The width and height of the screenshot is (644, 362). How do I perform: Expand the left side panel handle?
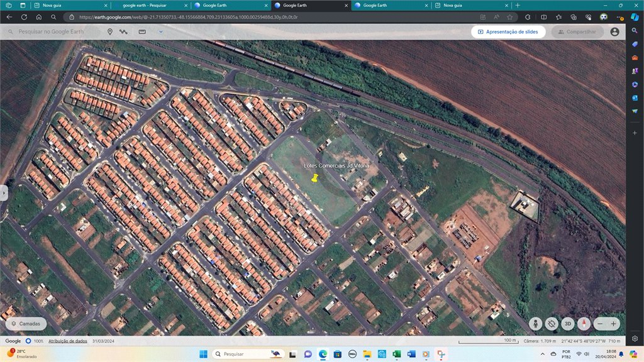click(x=4, y=193)
